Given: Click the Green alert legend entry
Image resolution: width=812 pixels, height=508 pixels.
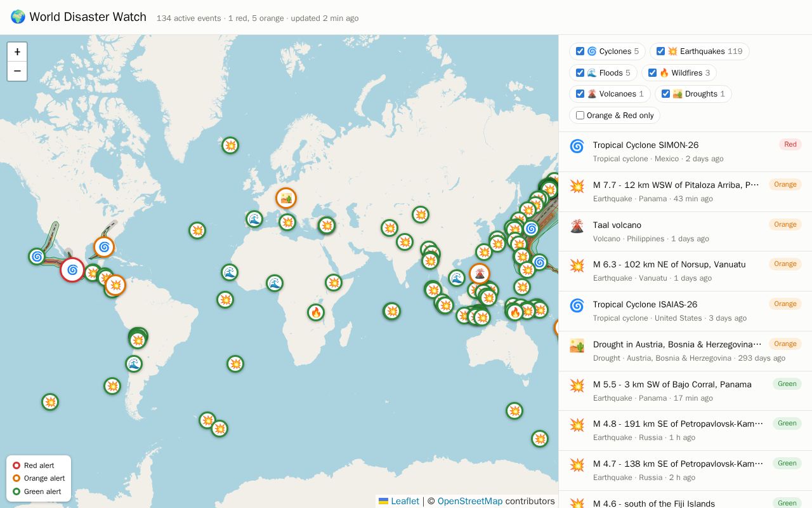Looking at the screenshot, I should click(x=37, y=491).
